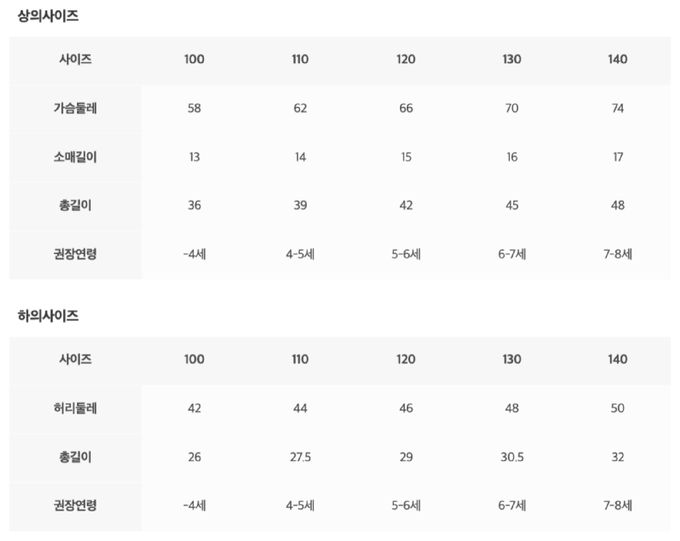Click 7-8세 age cell in 상의사이즈 table
Screen dimensions: 680x541
click(x=618, y=254)
